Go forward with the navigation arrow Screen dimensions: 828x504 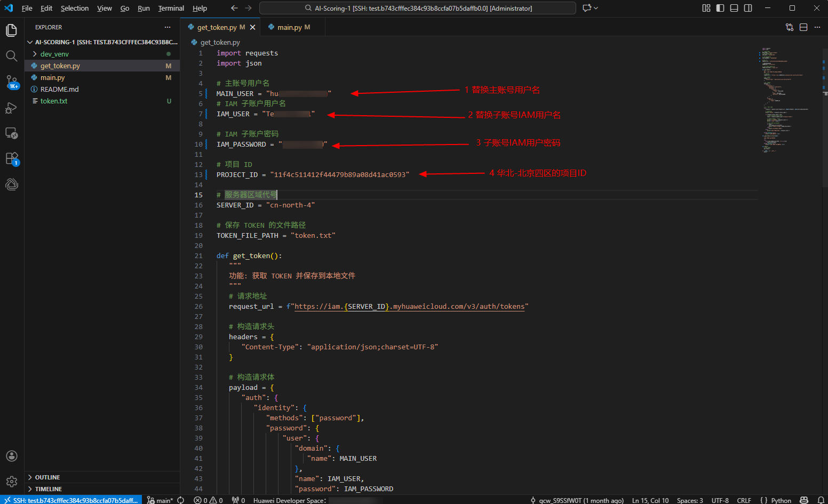248,8
